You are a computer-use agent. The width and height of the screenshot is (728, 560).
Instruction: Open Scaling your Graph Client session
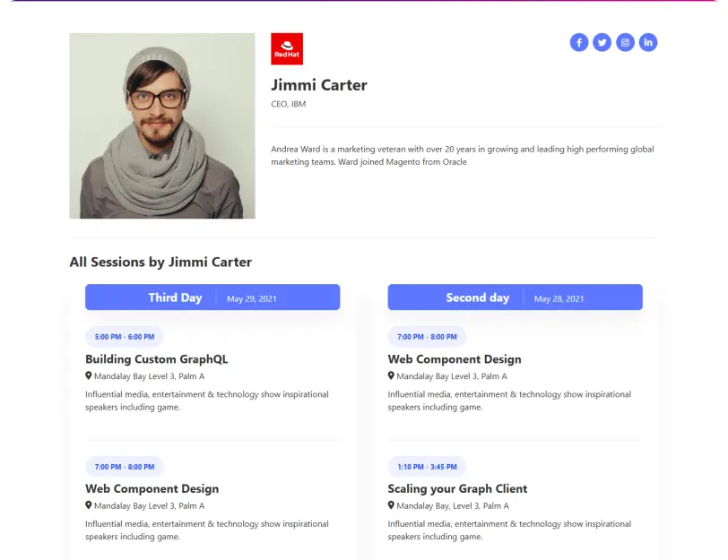(457, 488)
